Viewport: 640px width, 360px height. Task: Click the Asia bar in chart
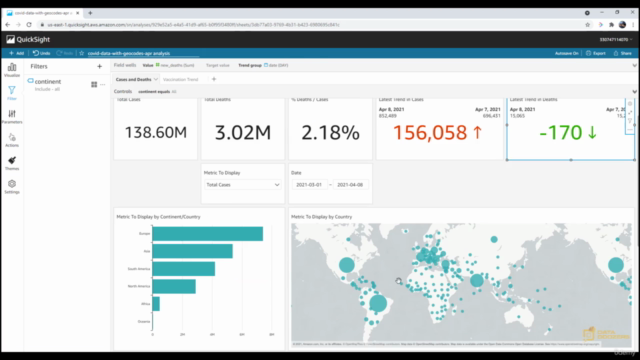(x=192, y=251)
